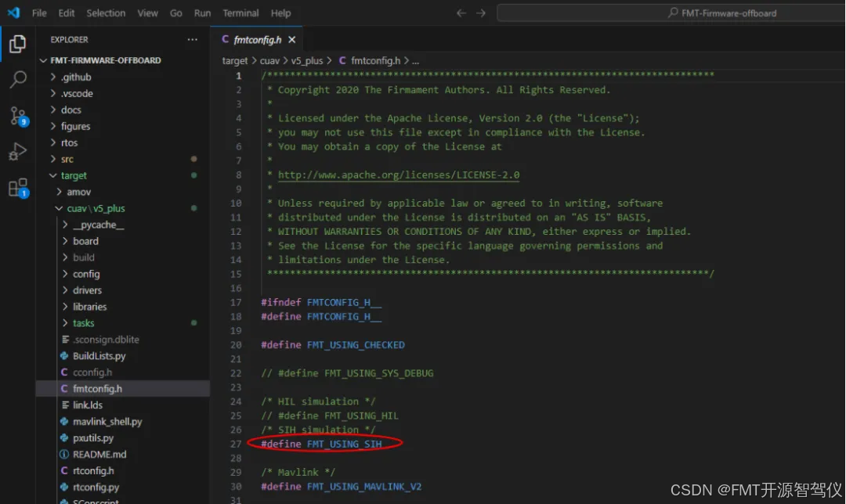
Task: Click the Python icon beside BuildLists.py
Action: pos(64,356)
